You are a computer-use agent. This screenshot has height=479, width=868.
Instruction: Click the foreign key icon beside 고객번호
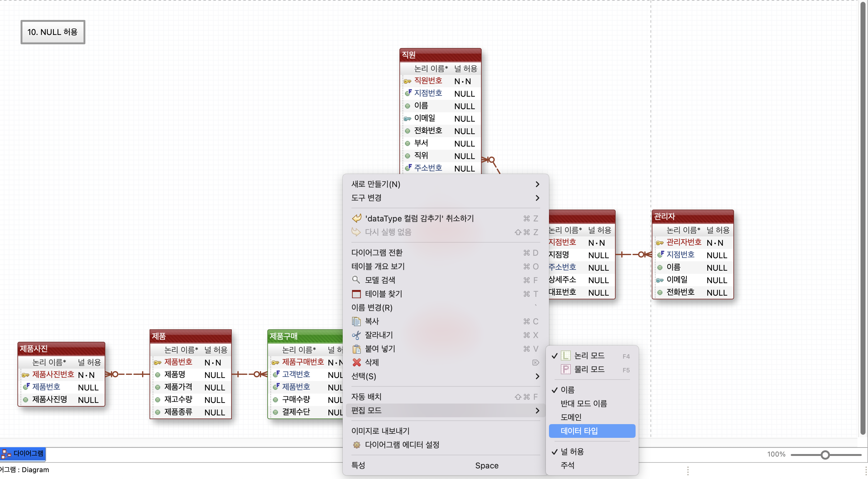276,374
